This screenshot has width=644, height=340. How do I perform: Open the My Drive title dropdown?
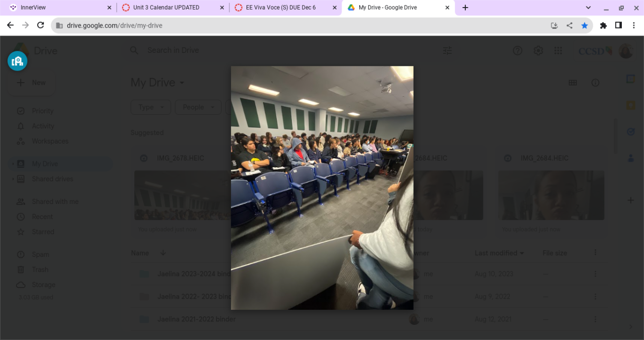pos(157,83)
